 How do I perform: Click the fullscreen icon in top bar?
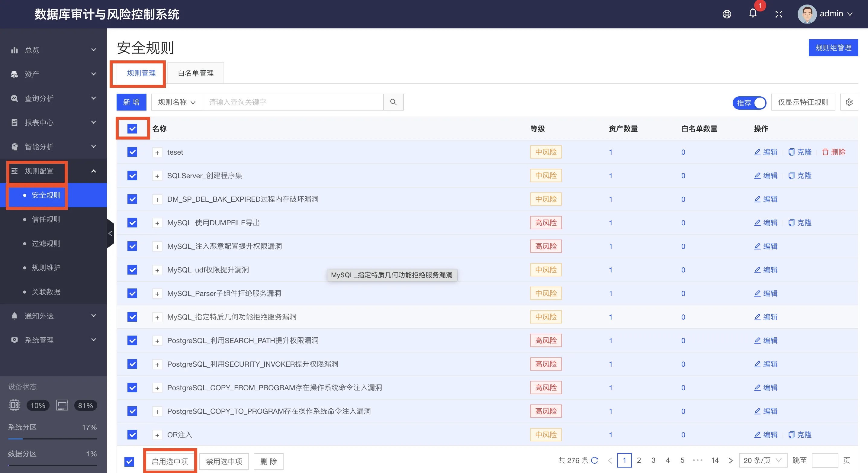click(x=779, y=14)
